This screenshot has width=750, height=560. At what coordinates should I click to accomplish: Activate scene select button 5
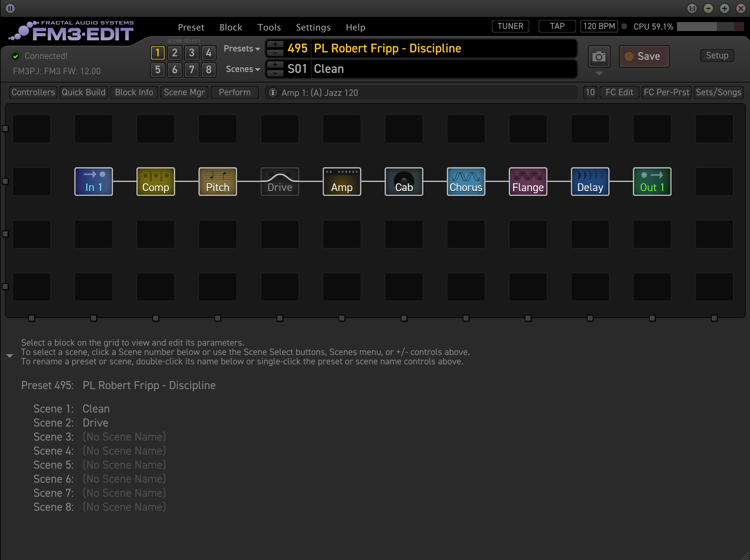(x=157, y=70)
